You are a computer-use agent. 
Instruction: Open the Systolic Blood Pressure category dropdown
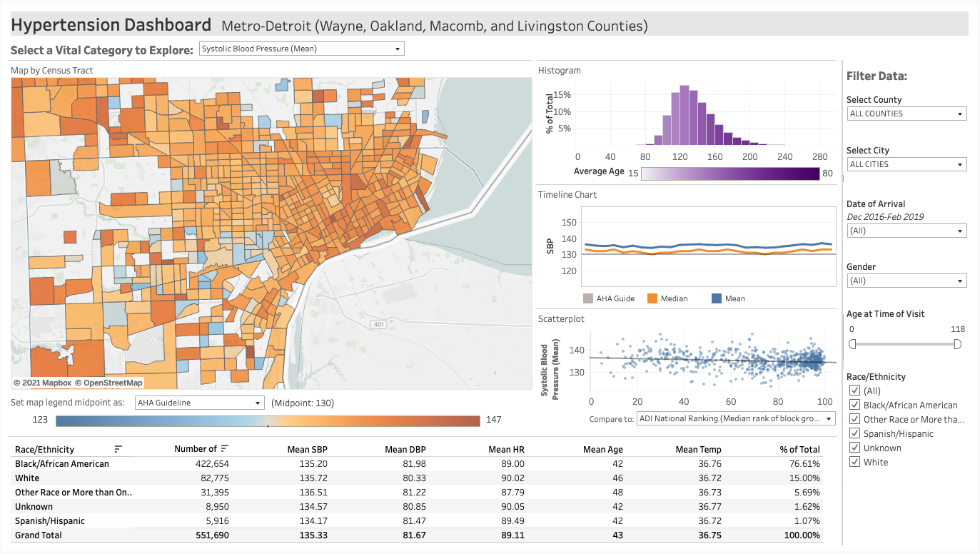click(301, 49)
